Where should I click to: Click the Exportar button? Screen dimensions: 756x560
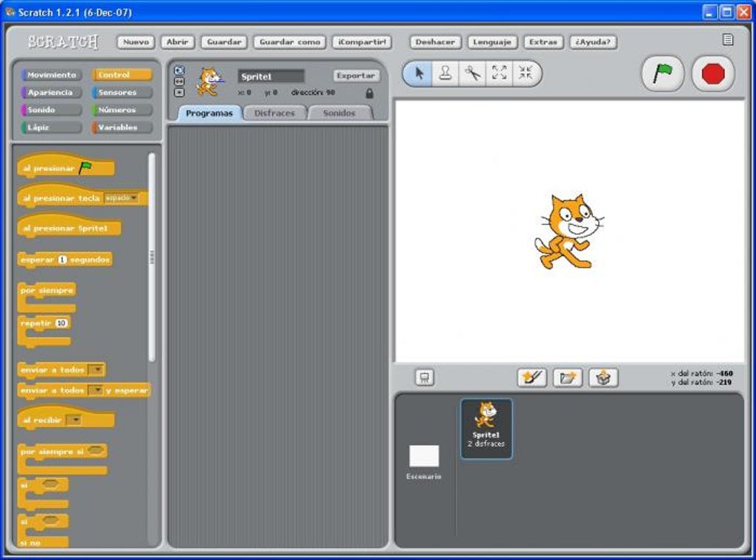click(356, 75)
